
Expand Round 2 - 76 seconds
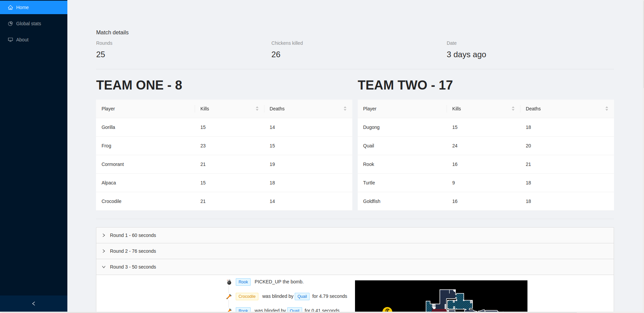(355, 251)
